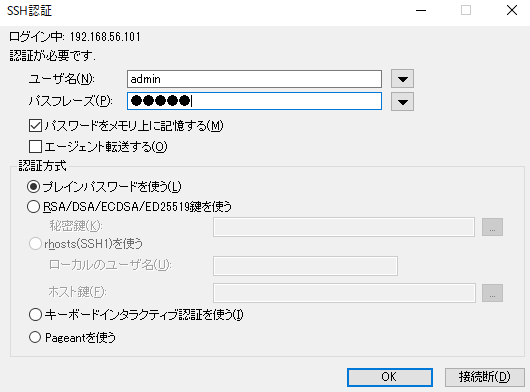Click the ユーザ名(N) label
This screenshot has width=530, height=392.
coord(62,79)
